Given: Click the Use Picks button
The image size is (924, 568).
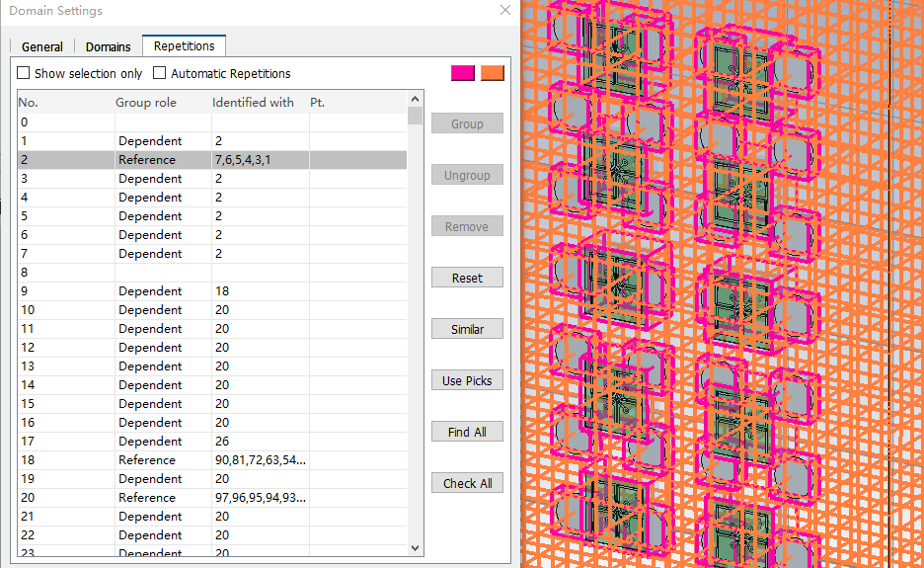Looking at the screenshot, I should 467,380.
